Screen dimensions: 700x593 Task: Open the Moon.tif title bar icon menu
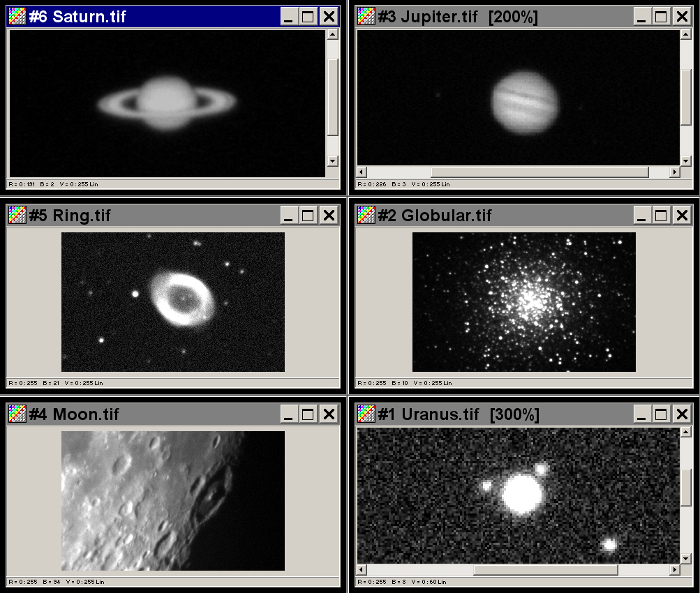click(17, 414)
